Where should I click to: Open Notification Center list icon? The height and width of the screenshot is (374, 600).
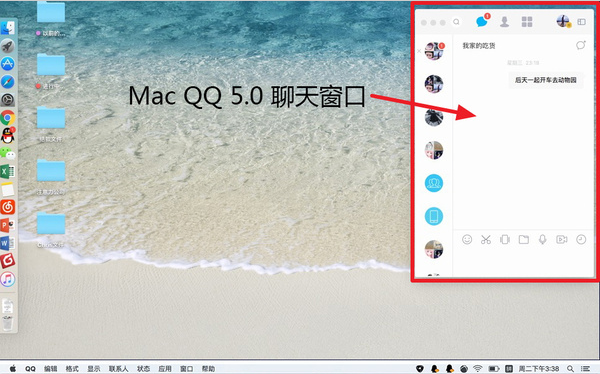coord(585,369)
